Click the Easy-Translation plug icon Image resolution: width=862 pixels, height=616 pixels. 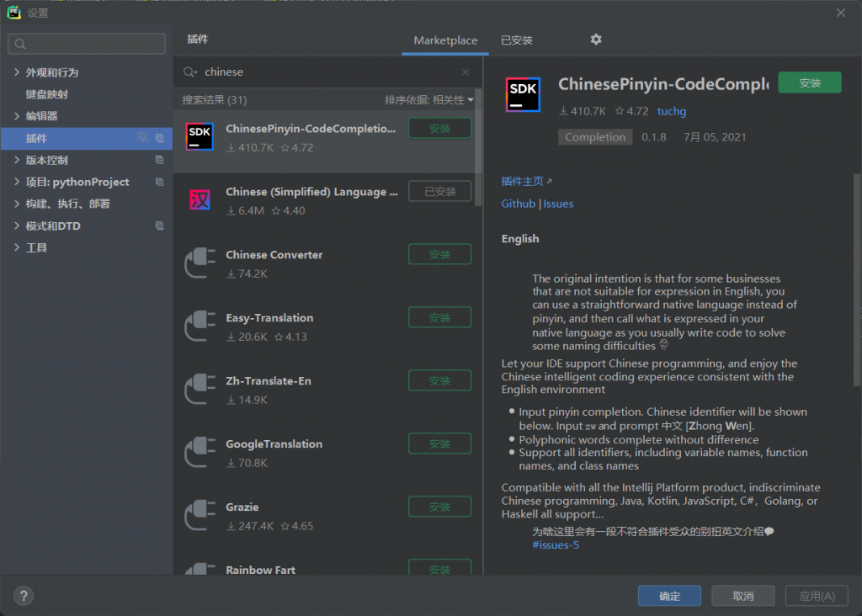[200, 326]
